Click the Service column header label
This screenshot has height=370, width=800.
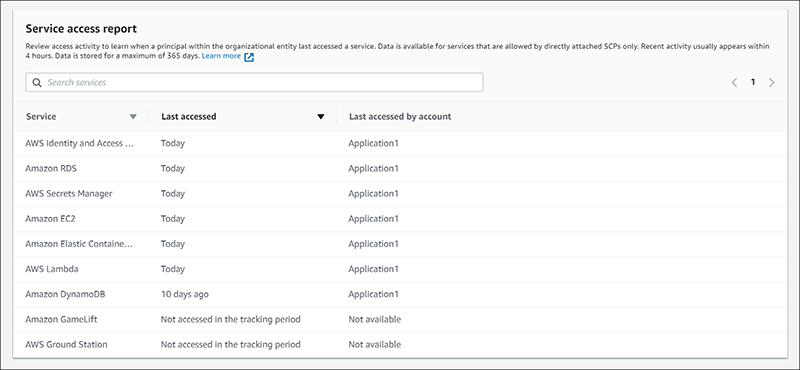pos(41,116)
